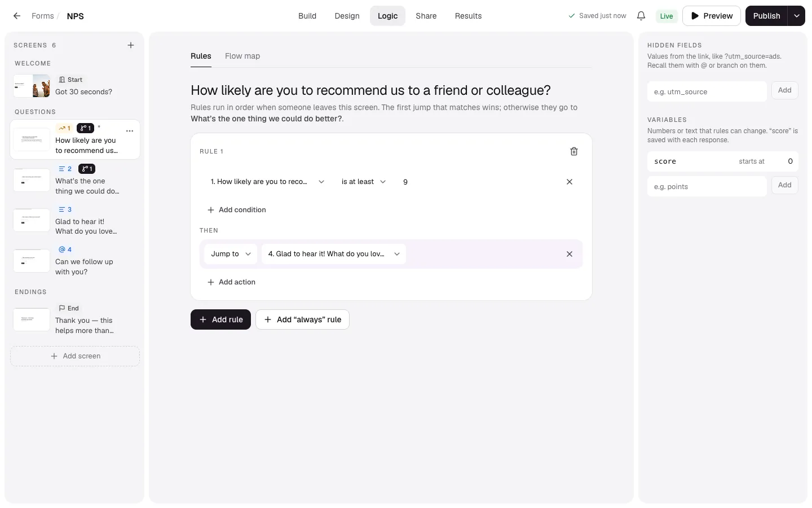Image resolution: width=812 pixels, height=508 pixels.
Task: Select the 'Can we follow up' screen
Action: (x=75, y=261)
